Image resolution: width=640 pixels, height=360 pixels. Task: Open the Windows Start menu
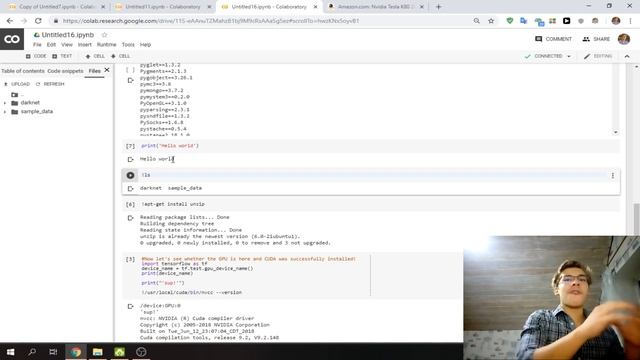click(x=11, y=351)
